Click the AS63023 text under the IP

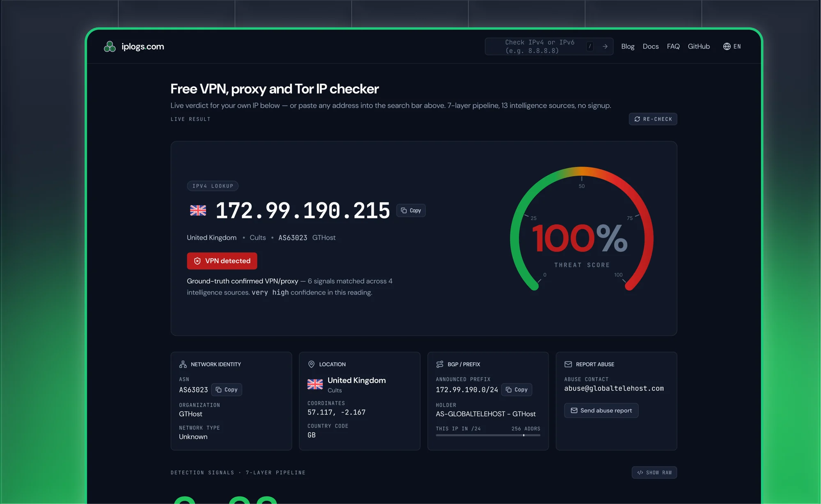pos(293,238)
